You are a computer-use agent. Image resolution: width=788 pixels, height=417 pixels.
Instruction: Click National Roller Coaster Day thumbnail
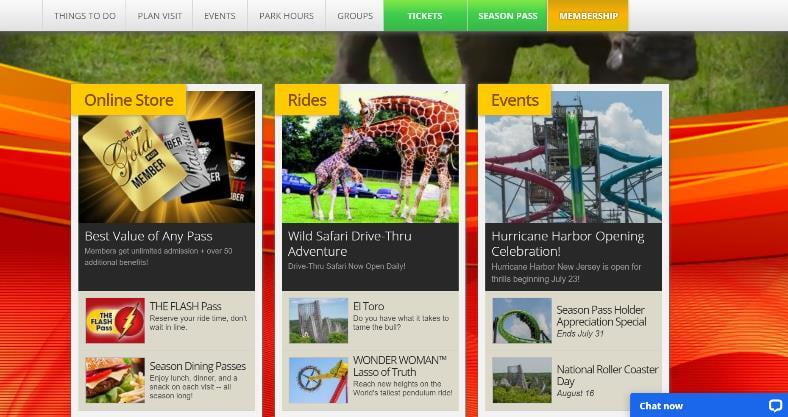click(522, 380)
